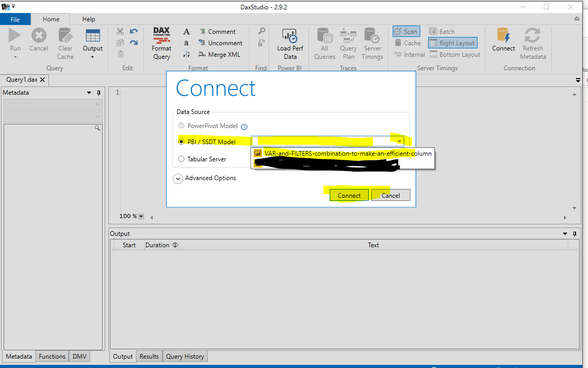Clear the cache with the Clear Cache icon

click(65, 35)
